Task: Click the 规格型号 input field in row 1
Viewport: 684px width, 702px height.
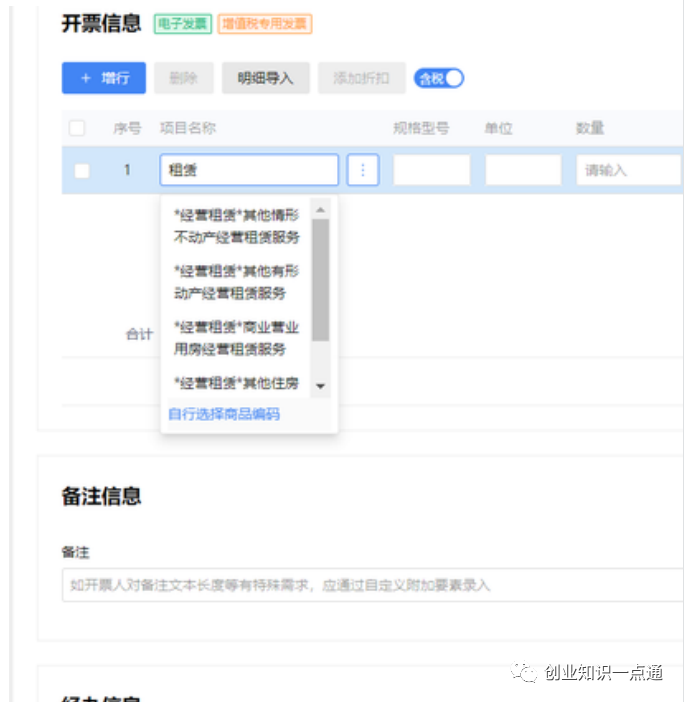Action: pyautogui.click(x=432, y=170)
